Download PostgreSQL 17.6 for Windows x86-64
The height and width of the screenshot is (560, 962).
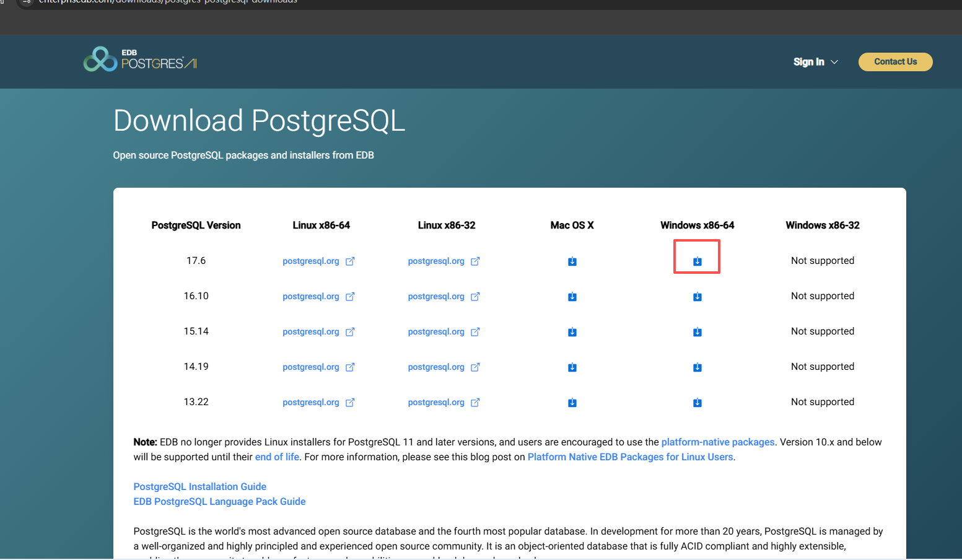coord(697,261)
